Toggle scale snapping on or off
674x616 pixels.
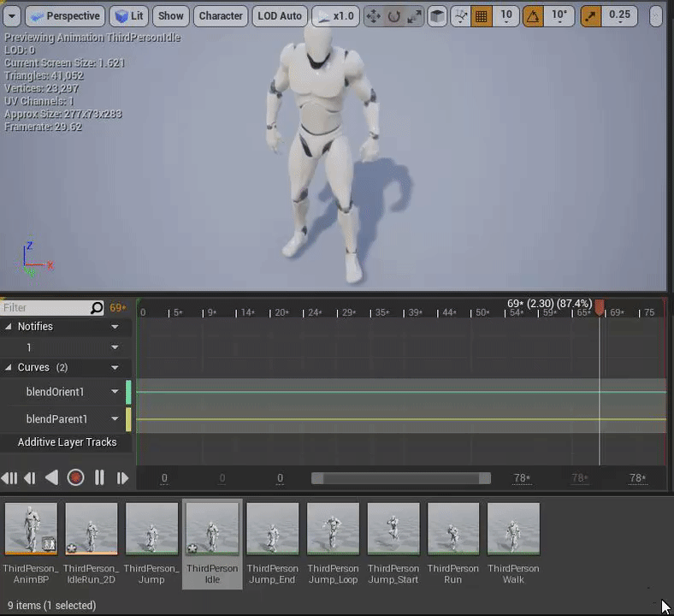pyautogui.click(x=591, y=16)
